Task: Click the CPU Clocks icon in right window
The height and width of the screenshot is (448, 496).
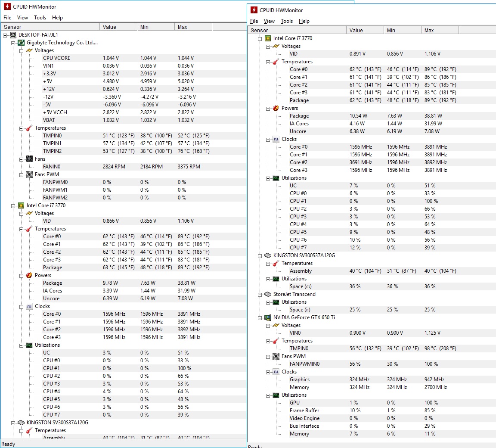Action: (x=276, y=139)
